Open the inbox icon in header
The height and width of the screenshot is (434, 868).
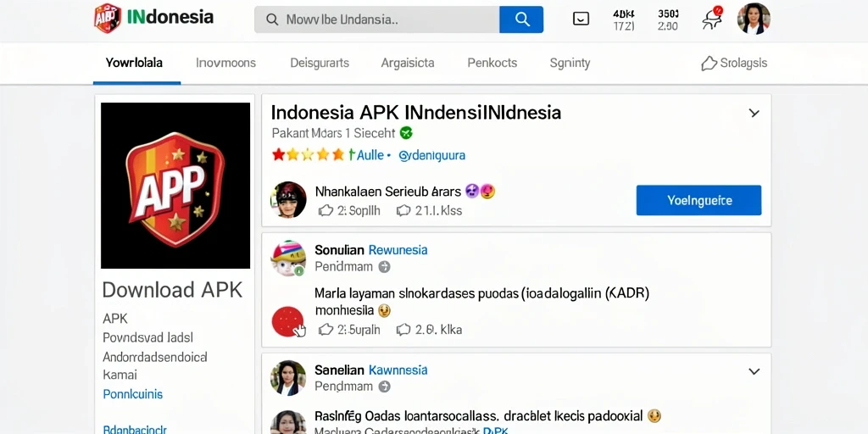click(x=580, y=19)
